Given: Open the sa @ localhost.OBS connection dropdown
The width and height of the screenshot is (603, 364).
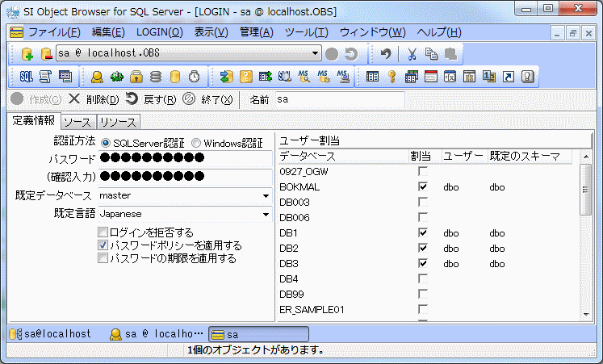Looking at the screenshot, I should click(316, 54).
